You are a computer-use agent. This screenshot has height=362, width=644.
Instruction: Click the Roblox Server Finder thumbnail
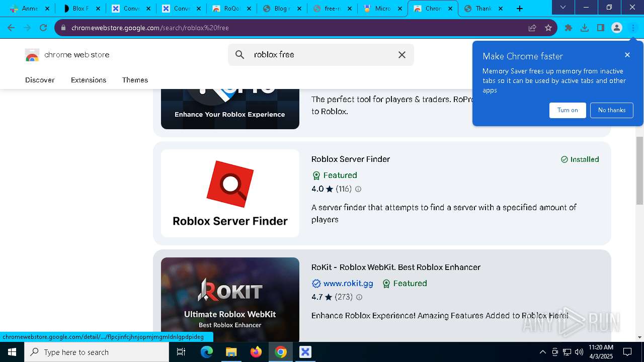coord(230,193)
